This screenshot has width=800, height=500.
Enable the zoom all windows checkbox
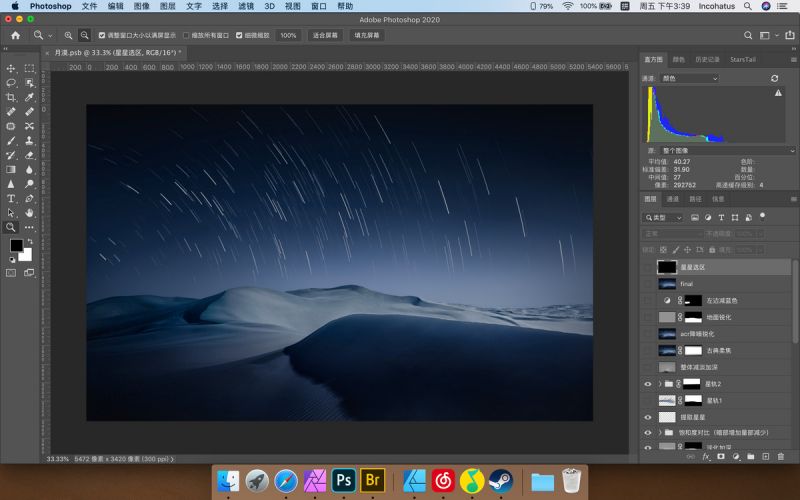[x=186, y=35]
